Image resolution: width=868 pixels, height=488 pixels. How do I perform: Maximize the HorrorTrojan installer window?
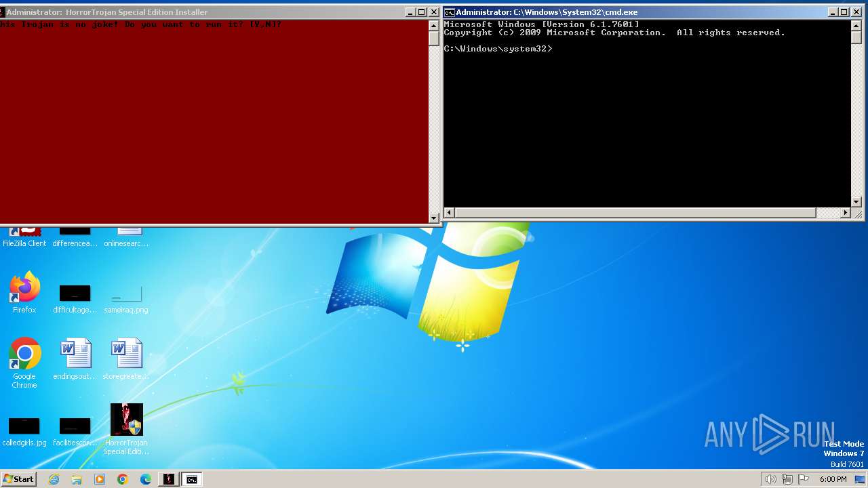point(422,12)
